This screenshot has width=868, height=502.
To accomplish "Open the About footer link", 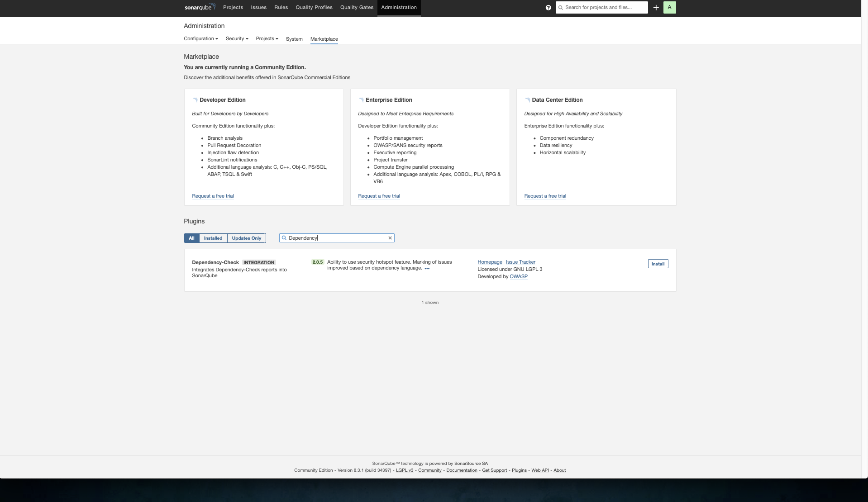I will [x=559, y=470].
